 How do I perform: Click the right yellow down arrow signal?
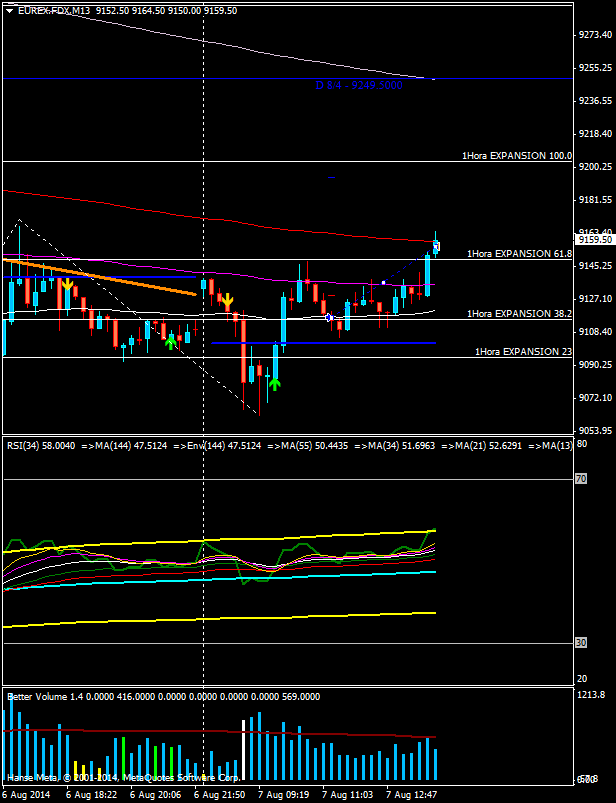click(227, 300)
